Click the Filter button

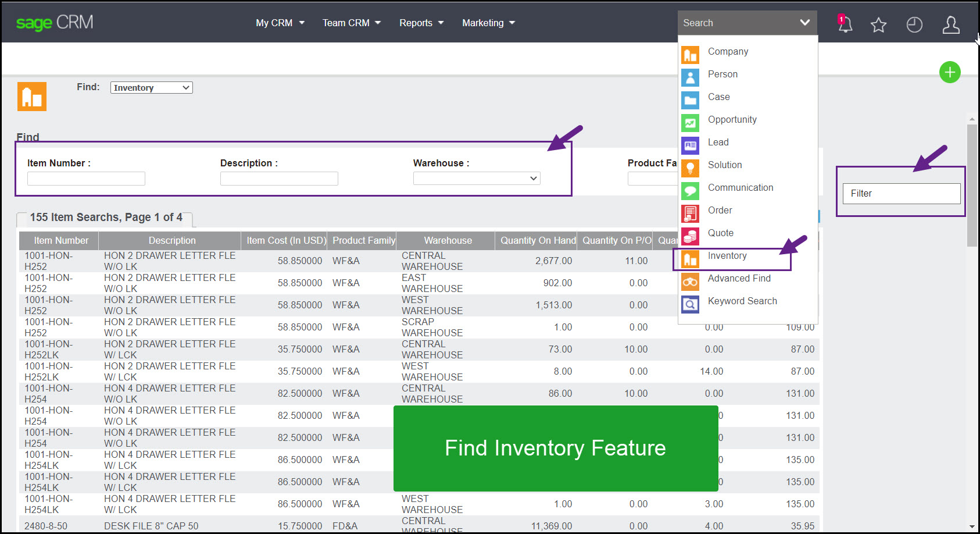tap(900, 193)
